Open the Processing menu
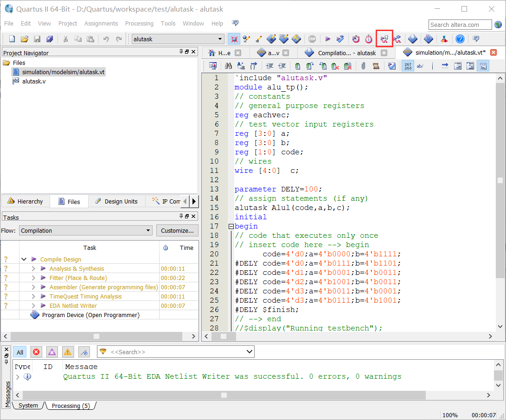This screenshot has width=506, height=420. pyautogui.click(x=139, y=24)
